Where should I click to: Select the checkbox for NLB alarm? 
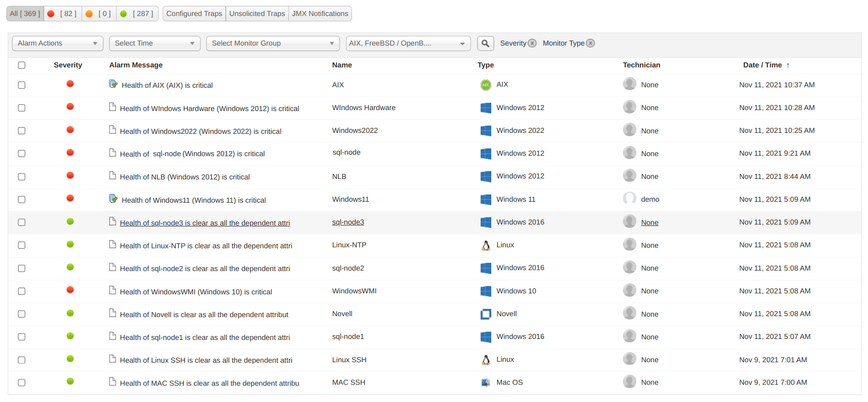21,177
